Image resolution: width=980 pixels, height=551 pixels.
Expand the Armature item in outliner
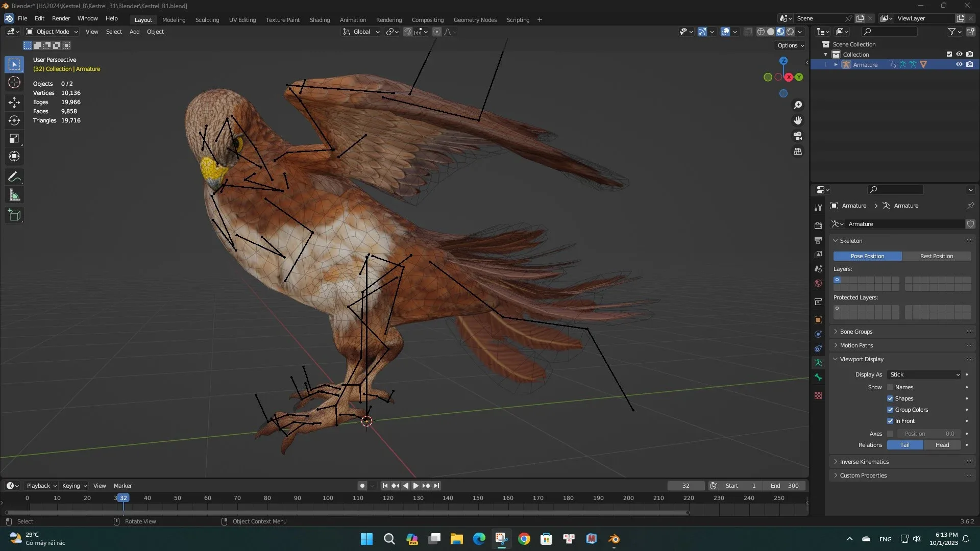point(836,65)
